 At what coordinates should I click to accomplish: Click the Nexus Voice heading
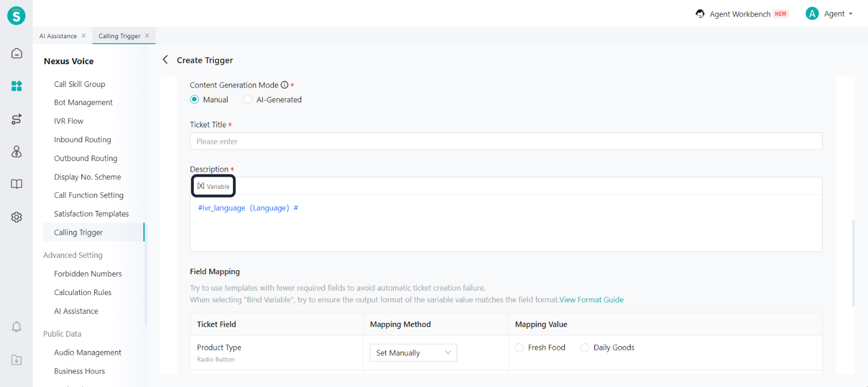[x=69, y=61]
